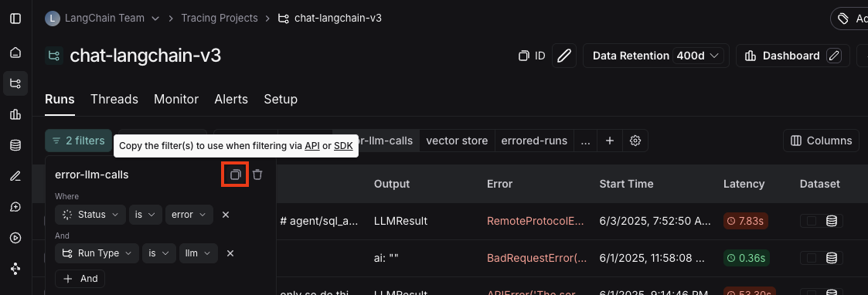Click the pencil edit project name icon
868x295 pixels.
[x=564, y=56]
